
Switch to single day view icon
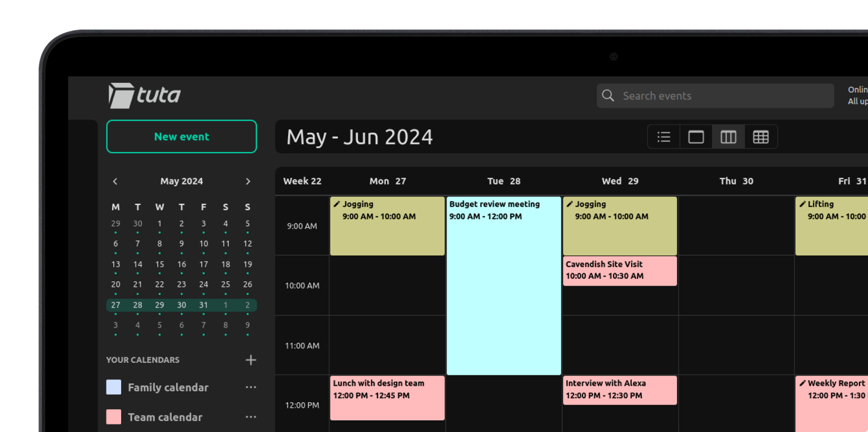coord(696,137)
